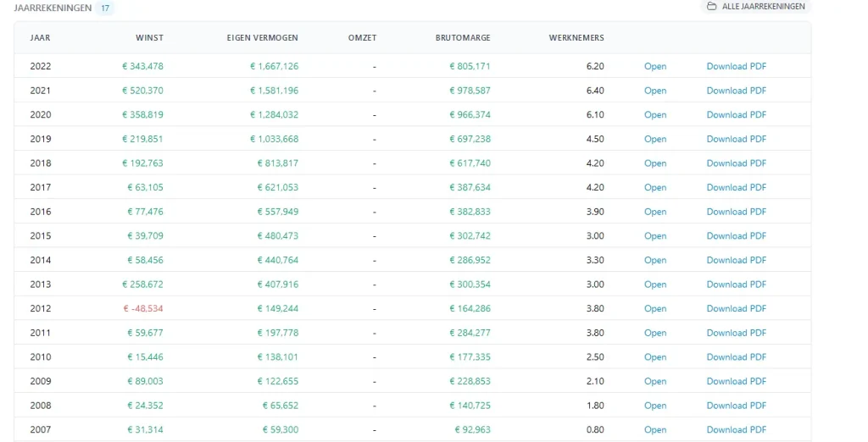
Task: Download PDF for year 2009
Action: click(x=736, y=381)
